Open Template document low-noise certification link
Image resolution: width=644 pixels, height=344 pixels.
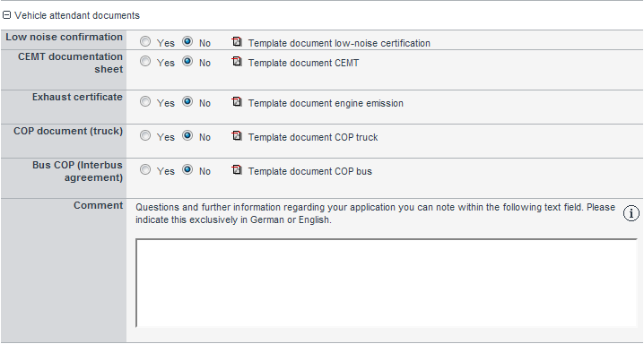pos(339,43)
